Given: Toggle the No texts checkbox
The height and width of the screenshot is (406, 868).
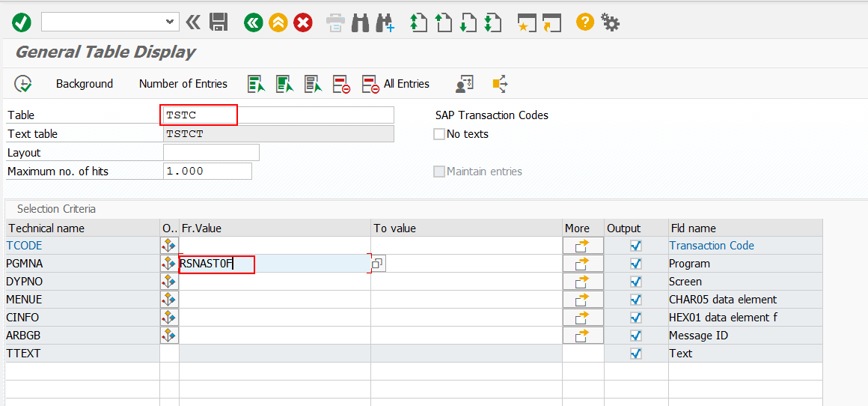Looking at the screenshot, I should [x=439, y=134].
